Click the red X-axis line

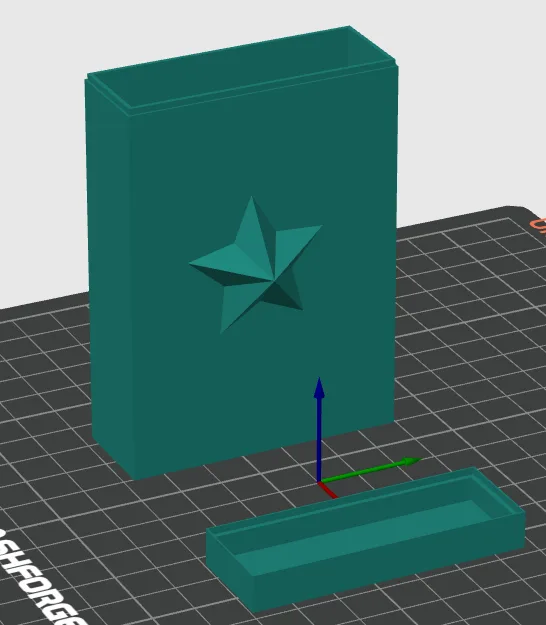tap(328, 491)
